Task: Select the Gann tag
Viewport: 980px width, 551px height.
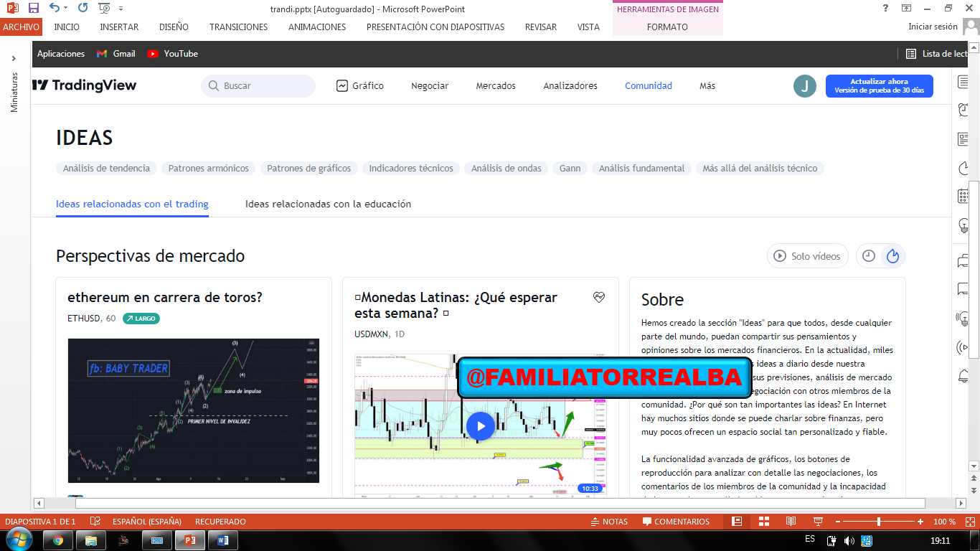Action: point(570,169)
